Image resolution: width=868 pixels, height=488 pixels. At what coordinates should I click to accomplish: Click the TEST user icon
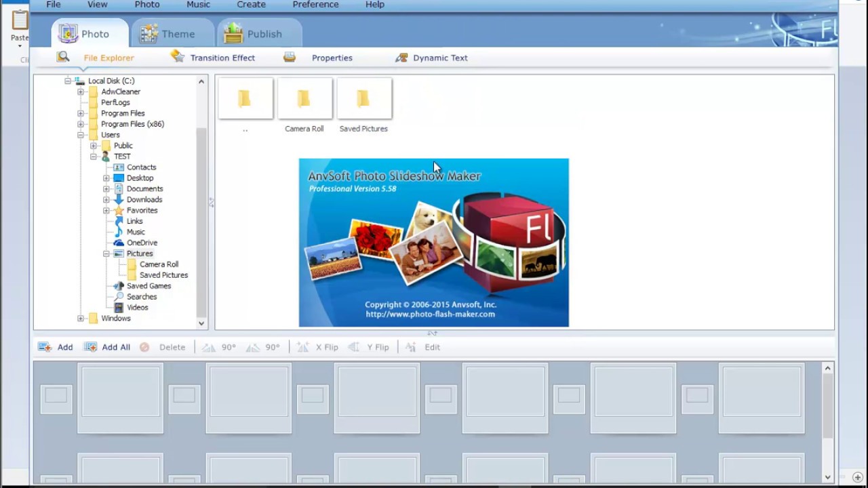point(106,157)
